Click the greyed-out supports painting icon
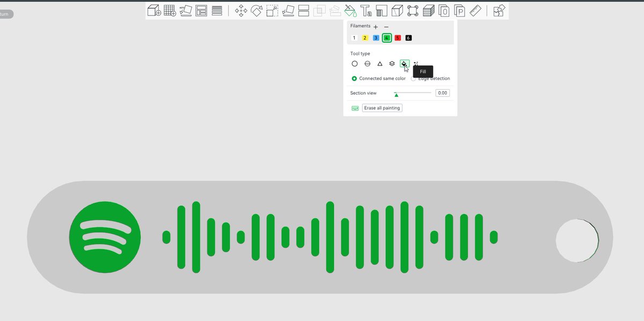Viewport: 644px width, 321px height. click(335, 11)
